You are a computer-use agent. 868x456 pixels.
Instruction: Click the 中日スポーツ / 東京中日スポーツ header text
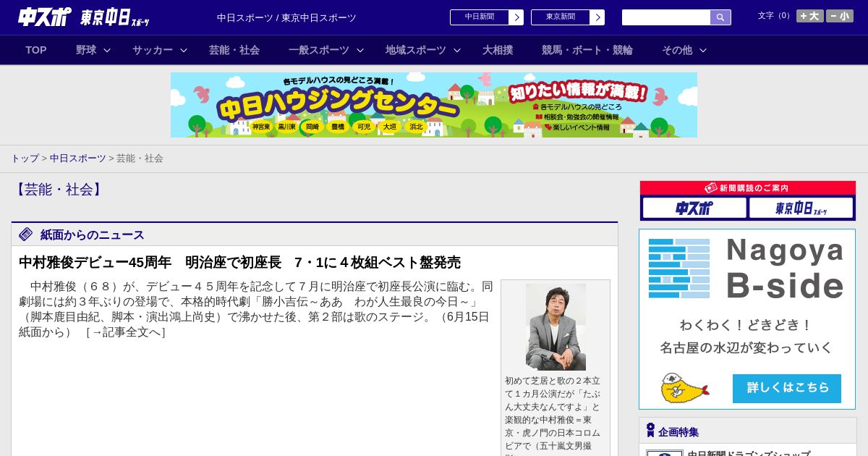click(x=286, y=17)
